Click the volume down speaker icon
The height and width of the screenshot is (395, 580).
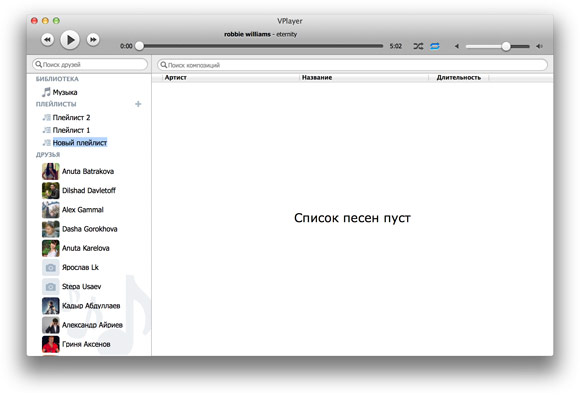pyautogui.click(x=457, y=46)
